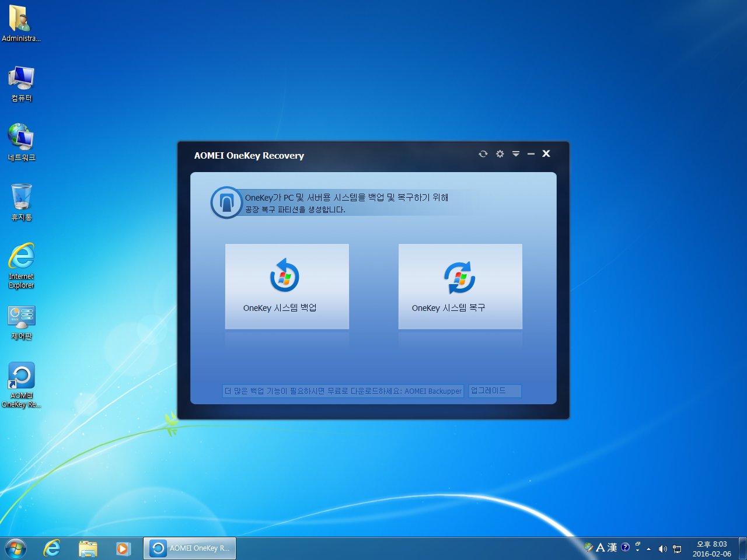Click the 업그레이드 upgrade button

(x=495, y=391)
